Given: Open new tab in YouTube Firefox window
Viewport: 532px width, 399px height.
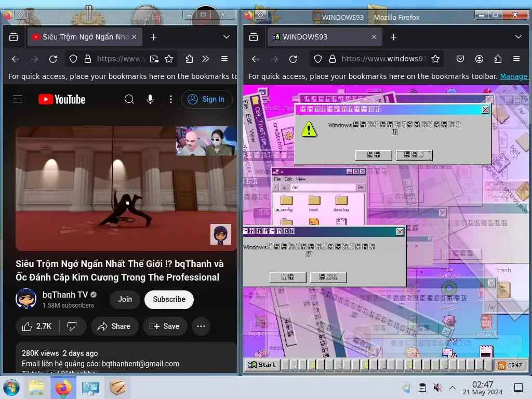Looking at the screenshot, I should click(x=153, y=37).
